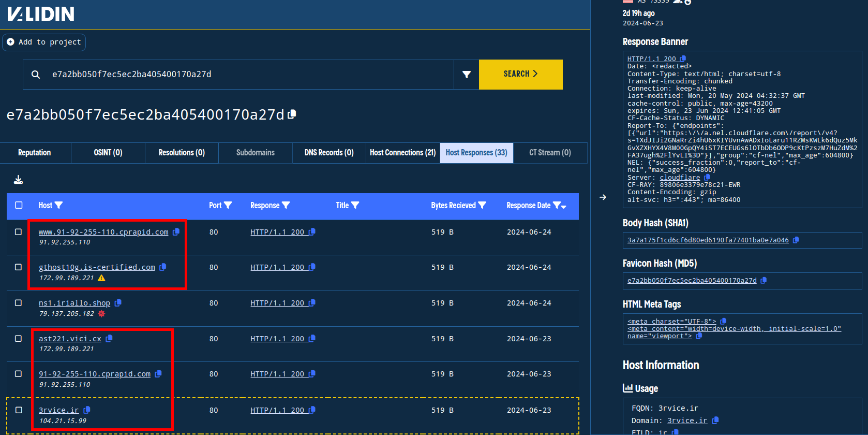Image resolution: width=868 pixels, height=435 pixels.
Task: Click the Add to project button
Action: pyautogui.click(x=44, y=42)
